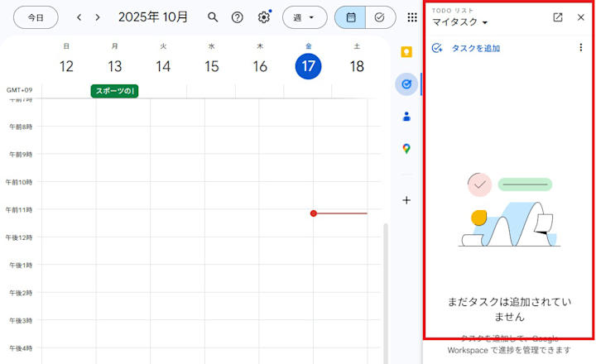
Task: Select Tuesday 14 date header
Action: [x=163, y=66]
